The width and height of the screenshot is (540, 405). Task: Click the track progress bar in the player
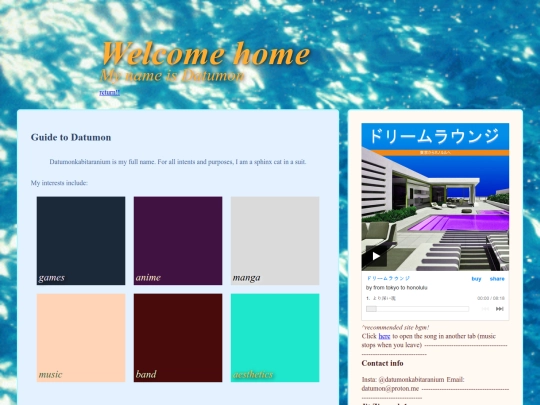tap(417, 309)
